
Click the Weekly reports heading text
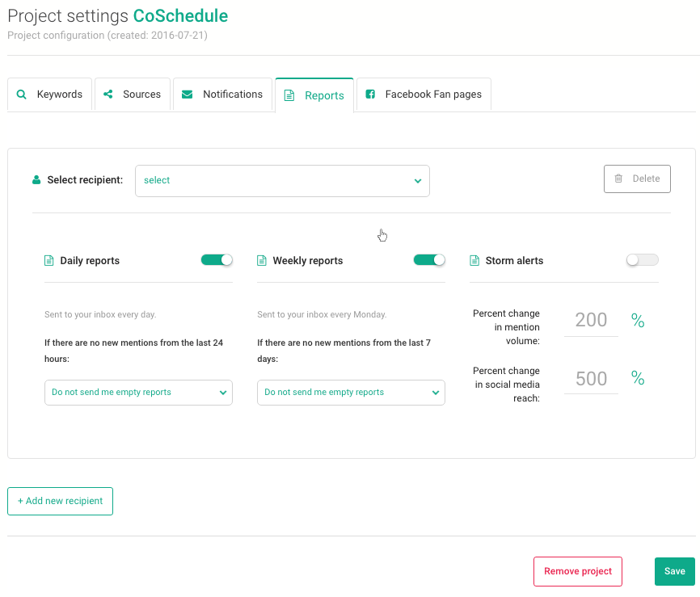308,261
